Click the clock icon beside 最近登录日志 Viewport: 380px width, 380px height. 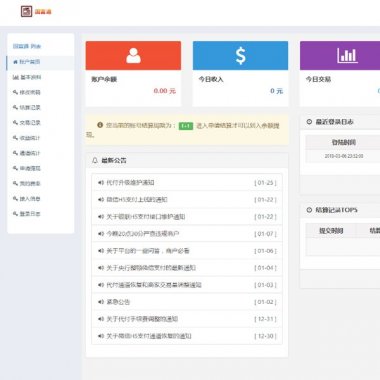click(309, 122)
